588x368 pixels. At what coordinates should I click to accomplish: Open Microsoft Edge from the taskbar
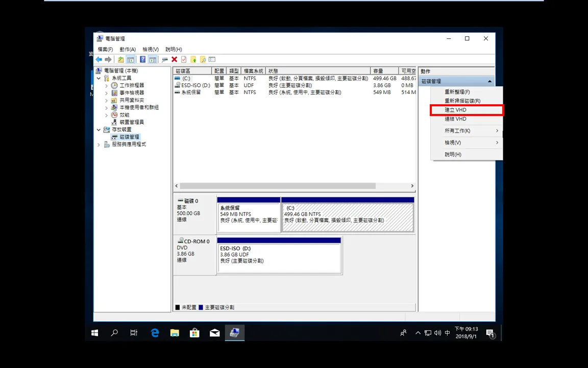click(155, 333)
